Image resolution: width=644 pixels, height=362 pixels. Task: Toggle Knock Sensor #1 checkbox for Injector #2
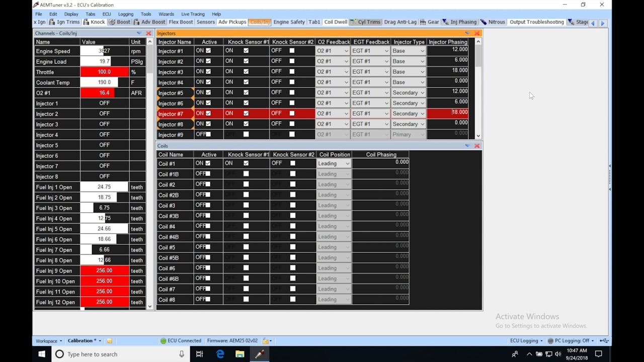click(246, 61)
